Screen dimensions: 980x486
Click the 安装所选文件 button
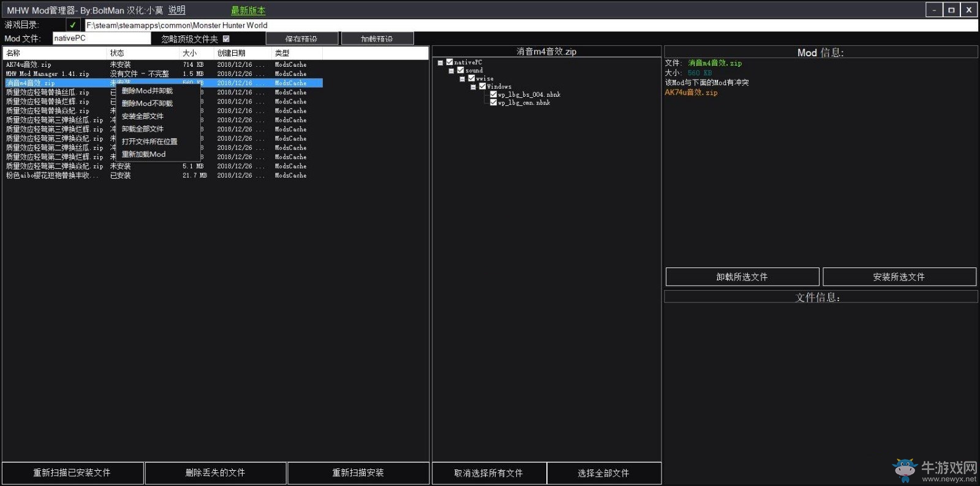point(899,277)
